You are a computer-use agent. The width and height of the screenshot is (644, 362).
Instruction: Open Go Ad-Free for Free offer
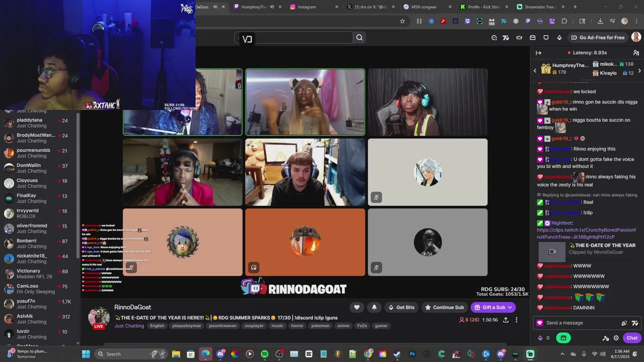click(598, 38)
